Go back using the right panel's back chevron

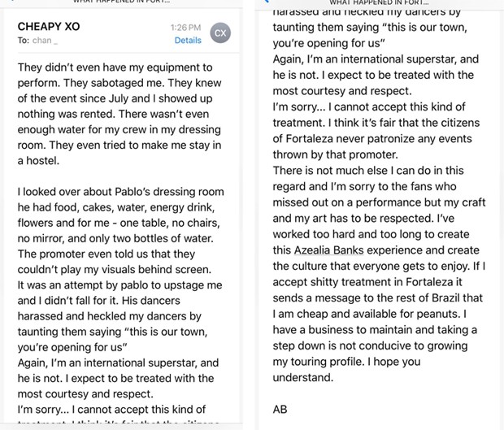pos(266,1)
